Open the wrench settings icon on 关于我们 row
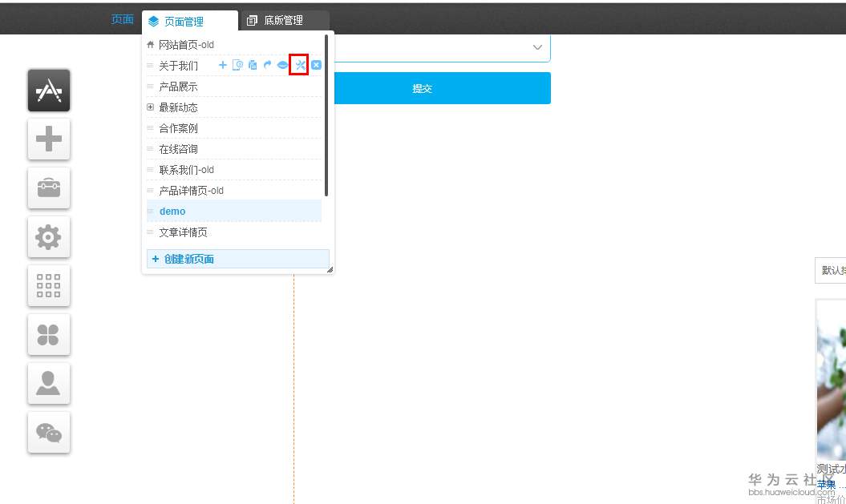The image size is (846, 504). [300, 65]
